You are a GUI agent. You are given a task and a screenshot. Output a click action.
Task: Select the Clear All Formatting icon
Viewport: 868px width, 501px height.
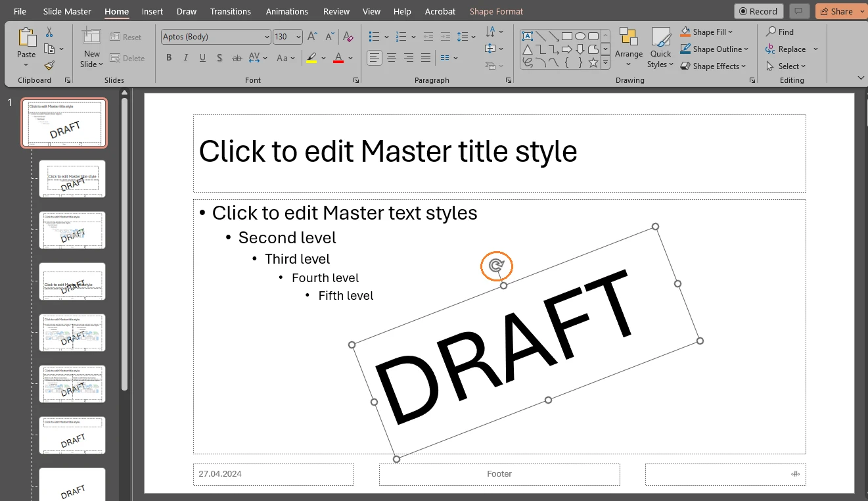pos(349,37)
